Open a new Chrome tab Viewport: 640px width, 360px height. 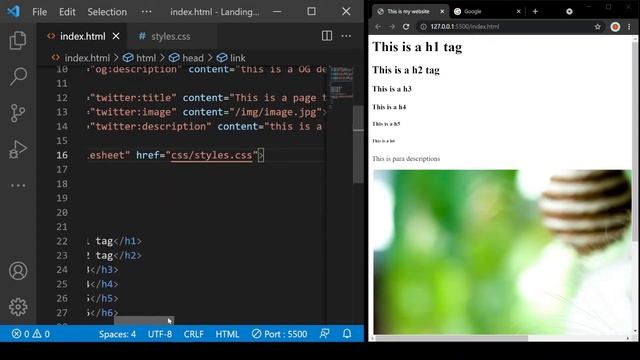[535, 11]
